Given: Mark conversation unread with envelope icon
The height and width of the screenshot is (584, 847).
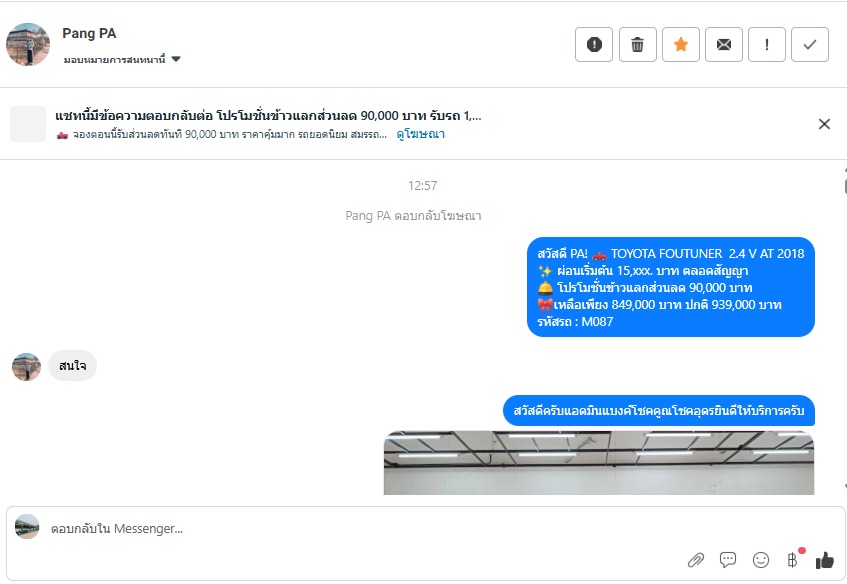Looking at the screenshot, I should pos(724,44).
